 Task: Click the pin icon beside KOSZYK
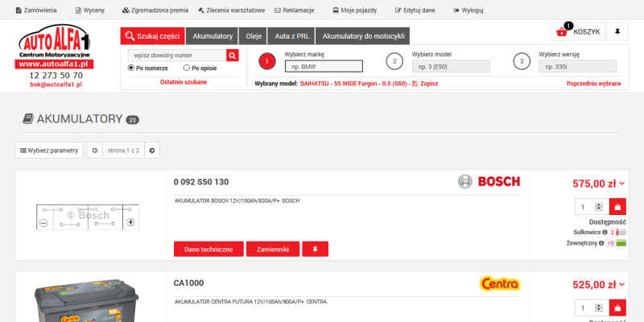click(617, 31)
